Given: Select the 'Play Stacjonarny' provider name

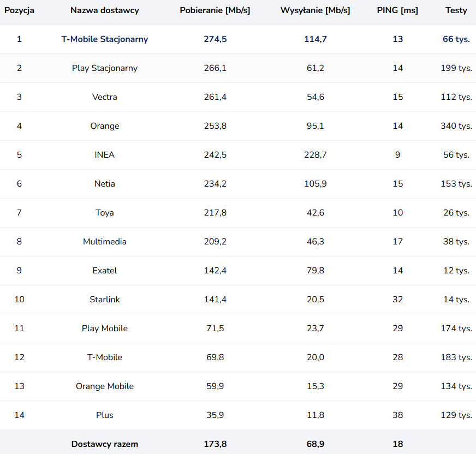Looking at the screenshot, I should 105,68.
